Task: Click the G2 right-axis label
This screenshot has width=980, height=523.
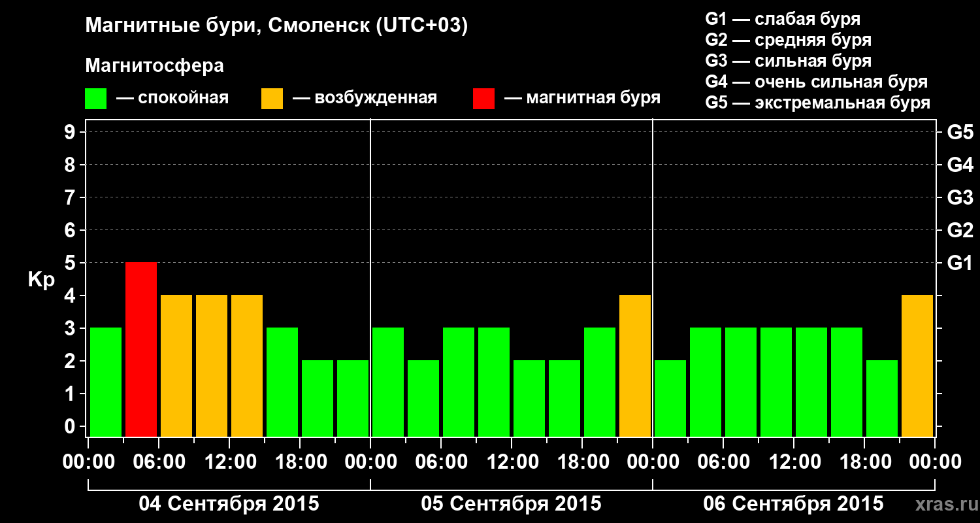Action: click(960, 230)
